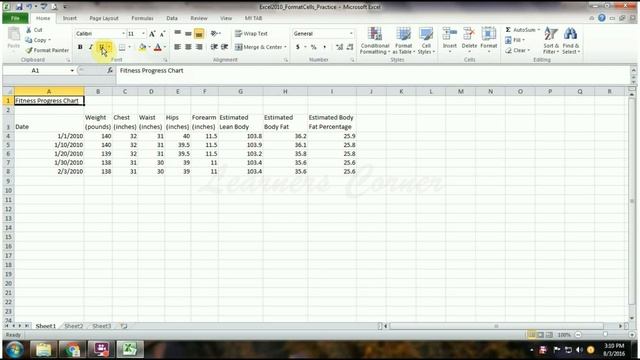
Task: Click the Undo icon in quick access toolbar
Action: [29, 7]
